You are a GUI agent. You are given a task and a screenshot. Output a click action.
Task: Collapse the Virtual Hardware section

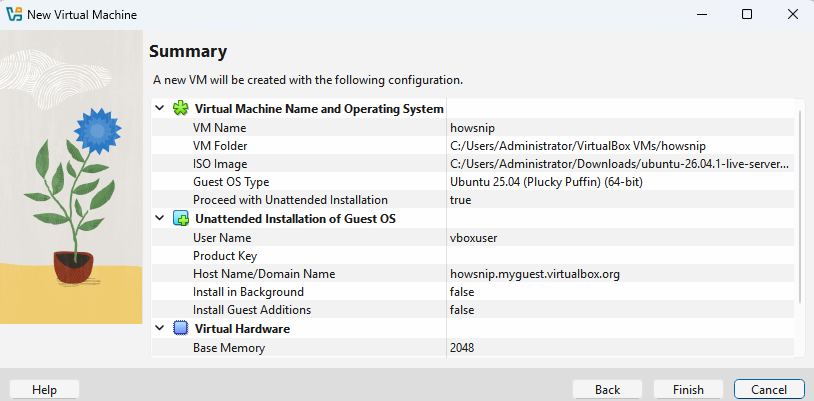click(160, 328)
